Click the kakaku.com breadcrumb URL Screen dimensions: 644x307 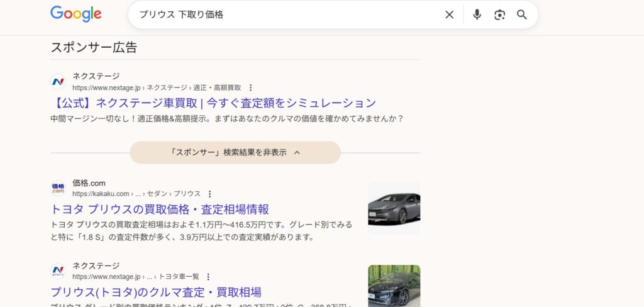pos(136,194)
